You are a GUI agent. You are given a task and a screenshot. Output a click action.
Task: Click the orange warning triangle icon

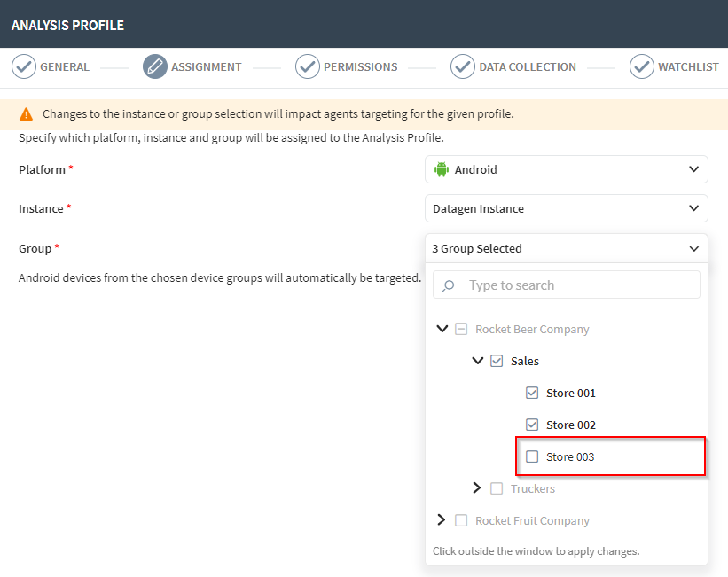[26, 114]
